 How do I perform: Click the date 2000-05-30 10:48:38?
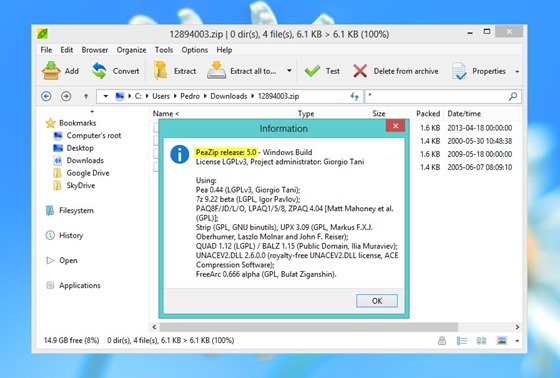pyautogui.click(x=480, y=141)
